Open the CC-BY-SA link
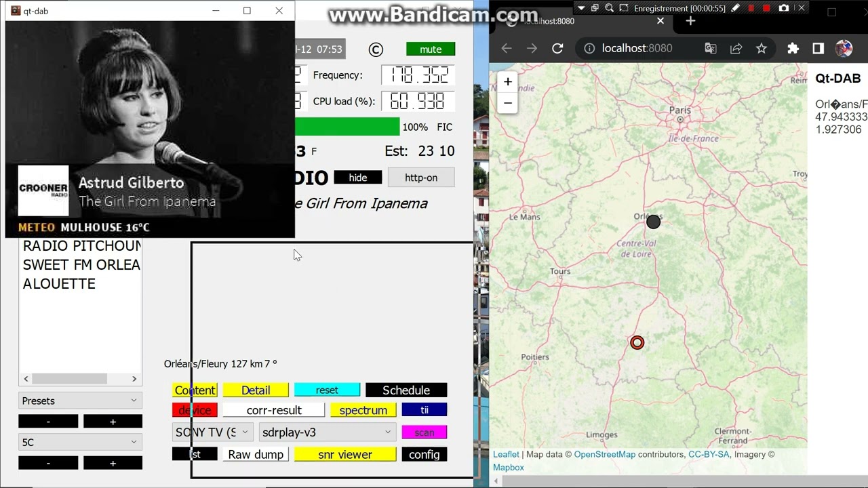 click(709, 455)
